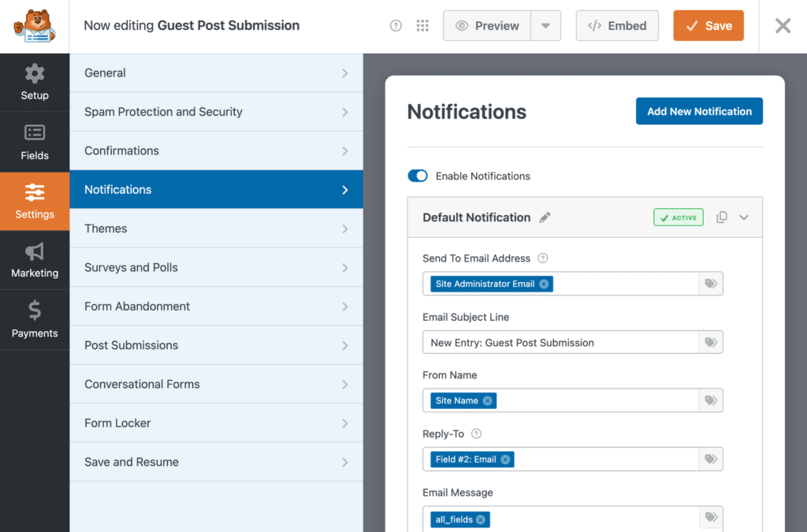Image resolution: width=807 pixels, height=532 pixels.
Task: Click the Guest Post Submission form title
Action: point(228,26)
